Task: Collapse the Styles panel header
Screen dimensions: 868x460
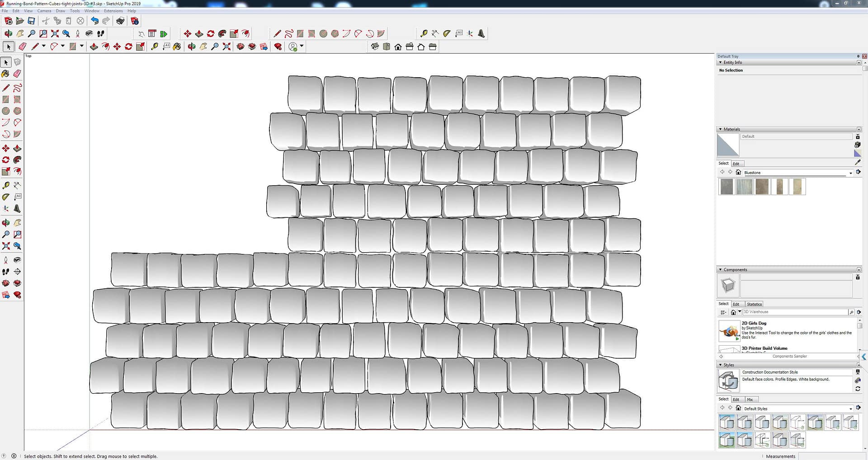Action: pos(720,365)
